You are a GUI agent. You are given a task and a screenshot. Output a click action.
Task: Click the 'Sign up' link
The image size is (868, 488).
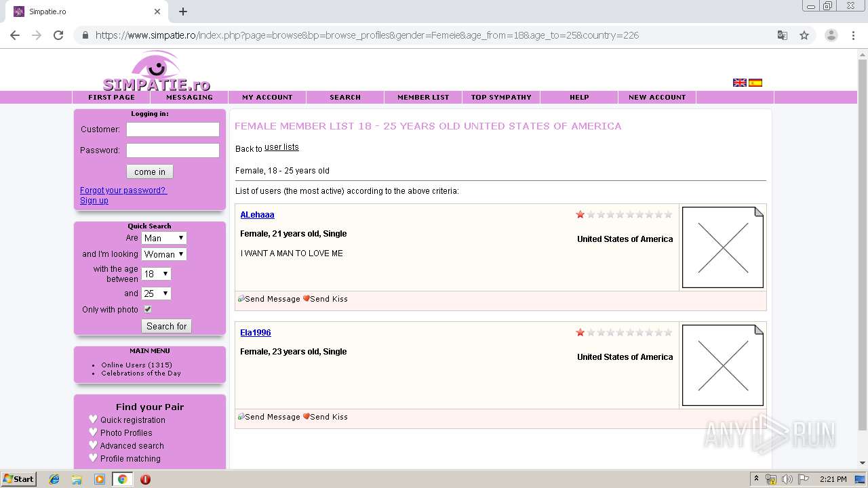(x=94, y=201)
